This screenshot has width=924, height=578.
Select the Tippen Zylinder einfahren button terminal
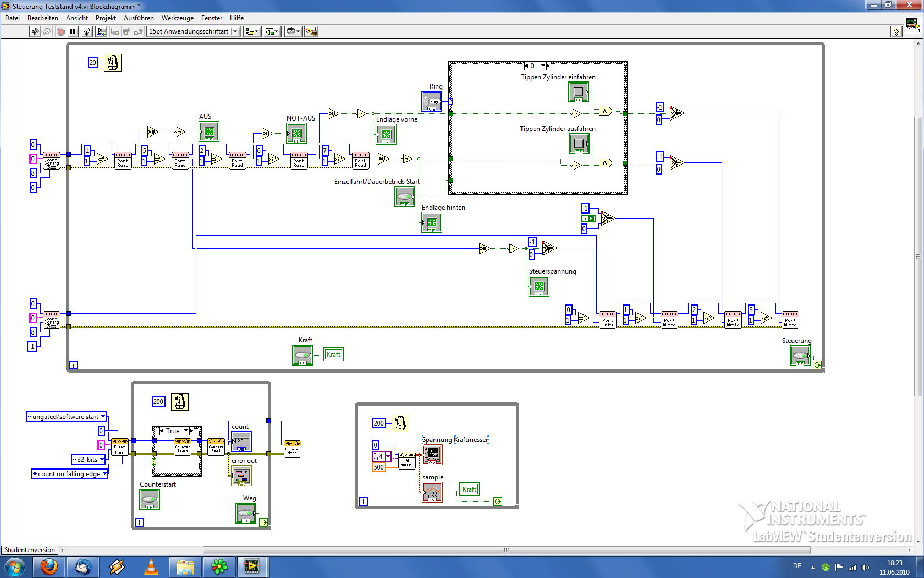(579, 92)
